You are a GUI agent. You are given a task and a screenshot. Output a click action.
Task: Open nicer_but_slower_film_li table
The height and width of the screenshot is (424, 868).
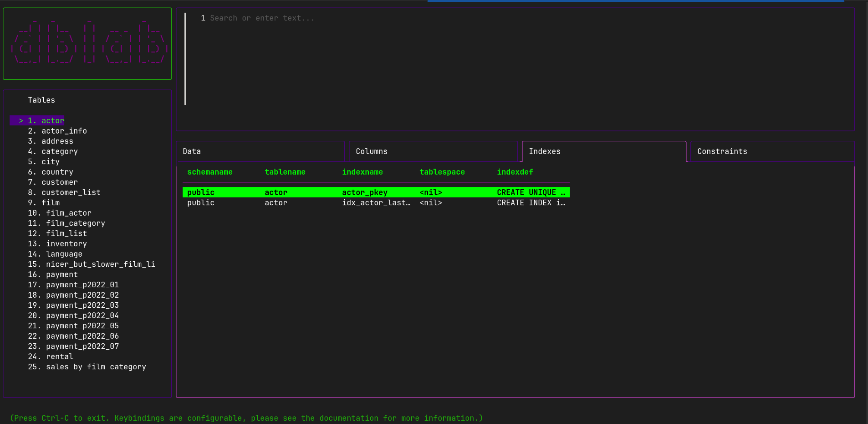[92, 264]
